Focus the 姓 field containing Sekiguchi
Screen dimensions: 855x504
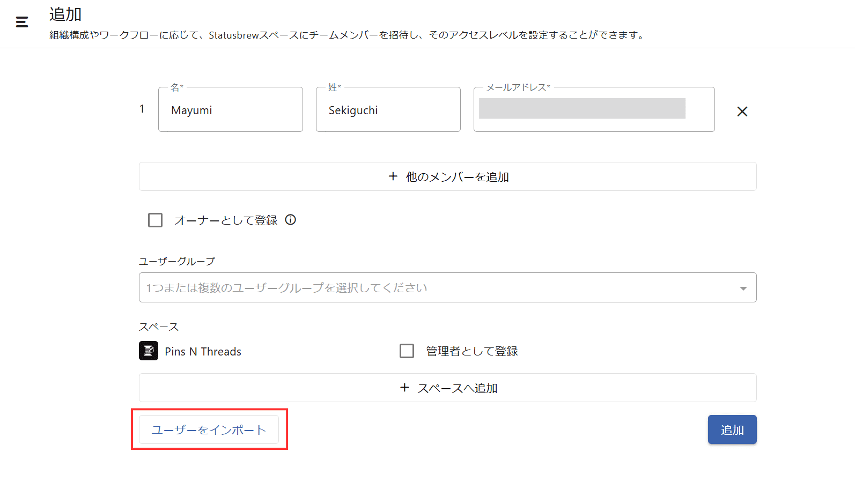pyautogui.click(x=388, y=110)
